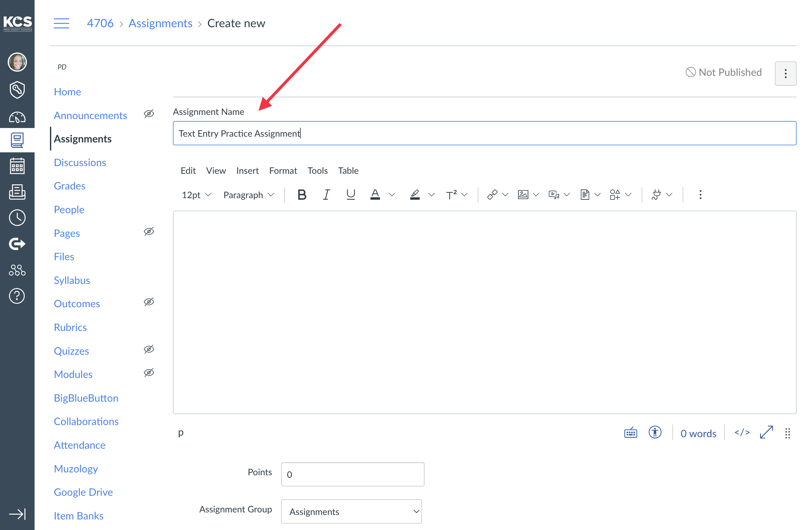This screenshot has width=812, height=530.
Task: Toggle underline formatting in editor toolbar
Action: pyautogui.click(x=351, y=195)
